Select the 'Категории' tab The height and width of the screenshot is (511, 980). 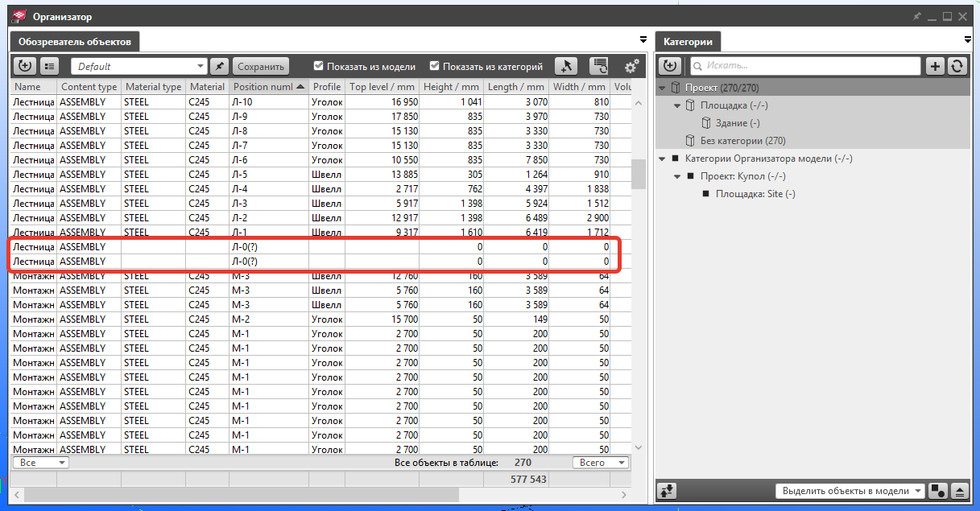(x=688, y=41)
